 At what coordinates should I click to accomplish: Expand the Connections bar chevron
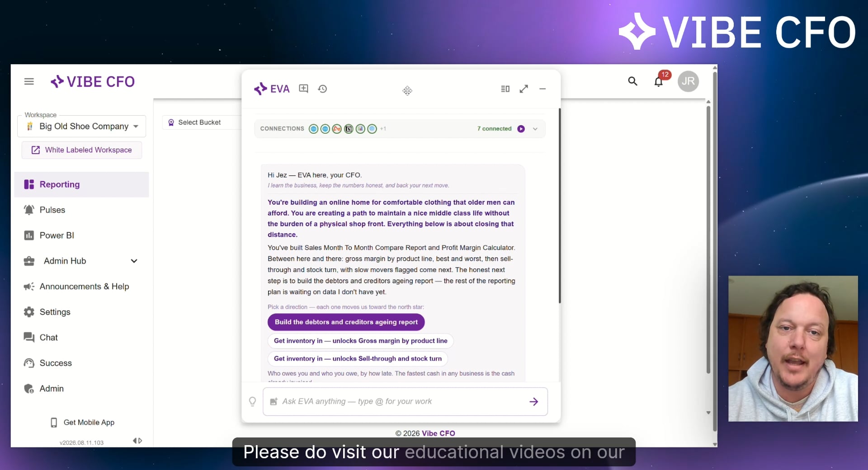(x=535, y=129)
